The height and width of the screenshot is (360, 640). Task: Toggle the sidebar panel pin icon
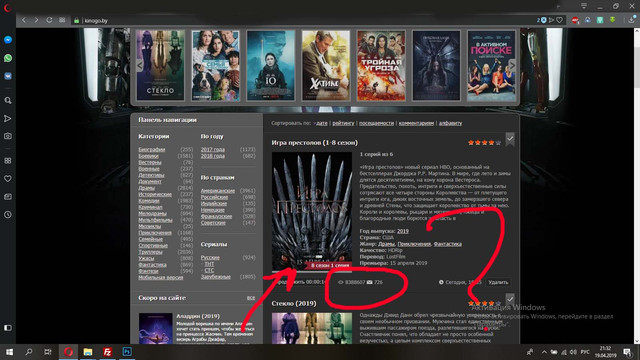pyautogui.click(x=8, y=328)
